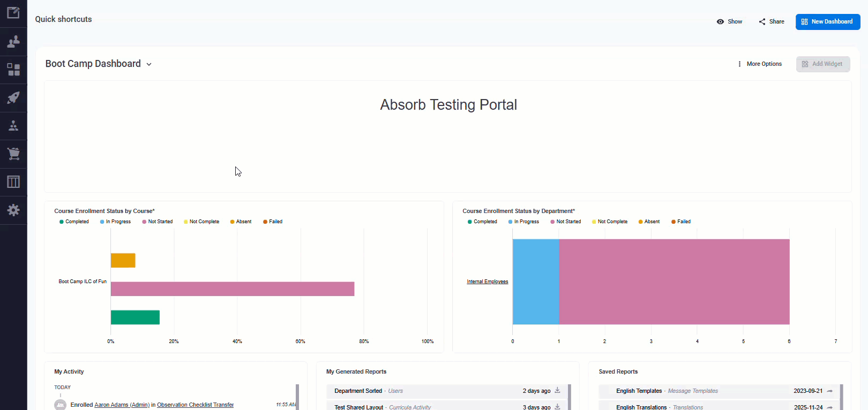Open the More Options menu

pyautogui.click(x=760, y=64)
